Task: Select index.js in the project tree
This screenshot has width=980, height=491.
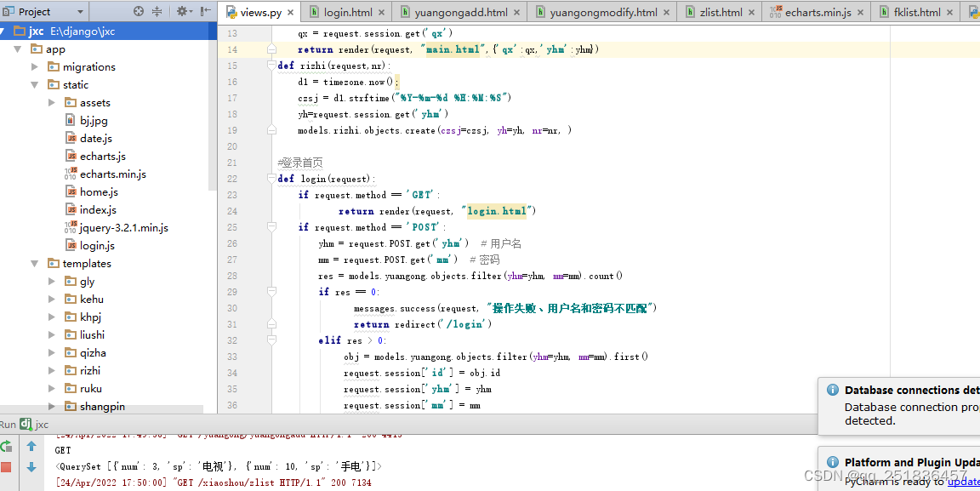Action: (90, 209)
